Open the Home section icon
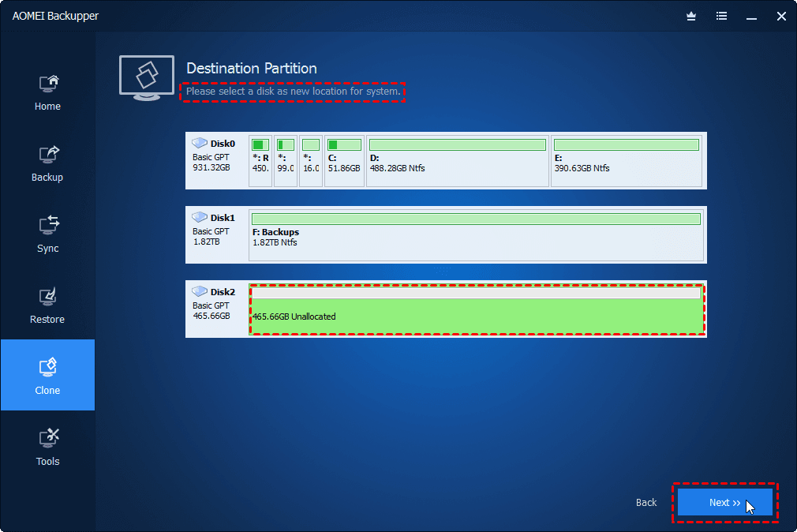The image size is (797, 532). [x=47, y=84]
